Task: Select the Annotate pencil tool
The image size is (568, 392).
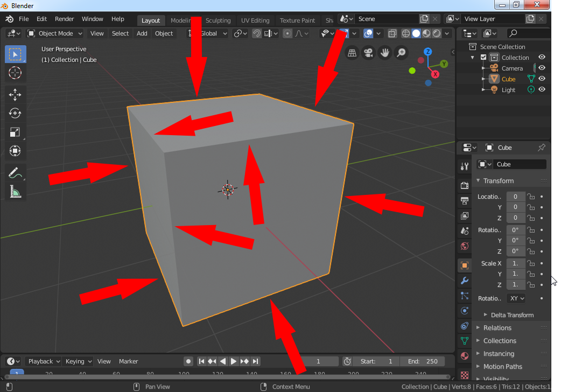Action: tap(15, 173)
